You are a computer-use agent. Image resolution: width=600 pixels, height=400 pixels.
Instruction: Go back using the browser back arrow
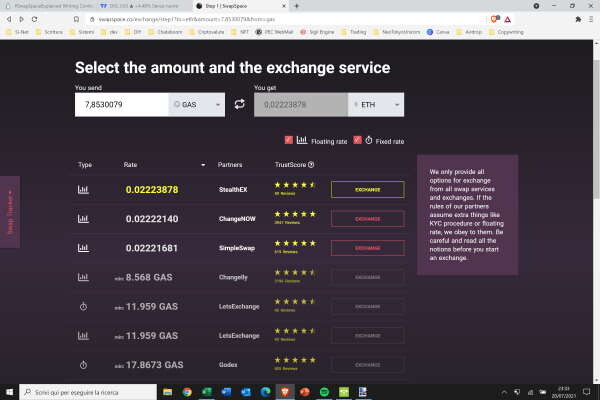[x=9, y=19]
